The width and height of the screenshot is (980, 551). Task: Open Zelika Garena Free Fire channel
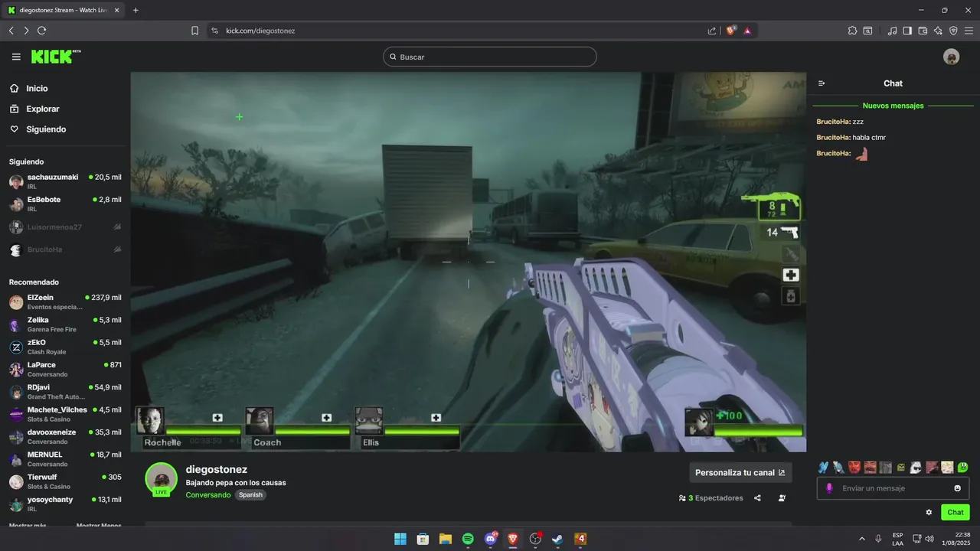click(65, 324)
